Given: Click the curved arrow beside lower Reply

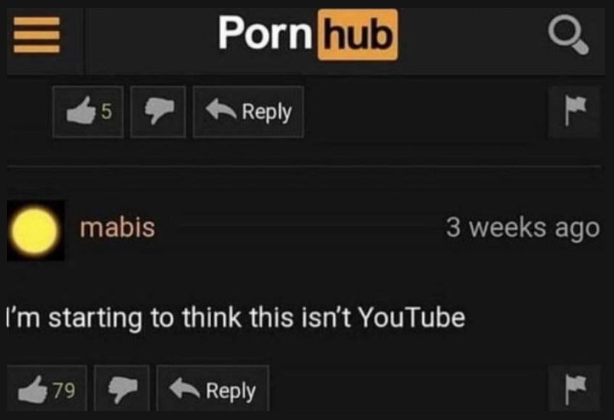Looking at the screenshot, I should point(184,388).
